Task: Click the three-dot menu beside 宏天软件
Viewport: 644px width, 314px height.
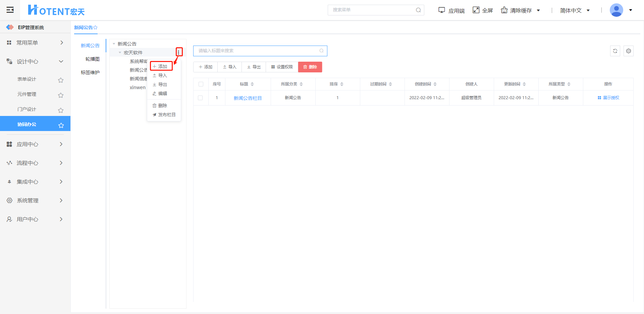Action: [x=179, y=52]
